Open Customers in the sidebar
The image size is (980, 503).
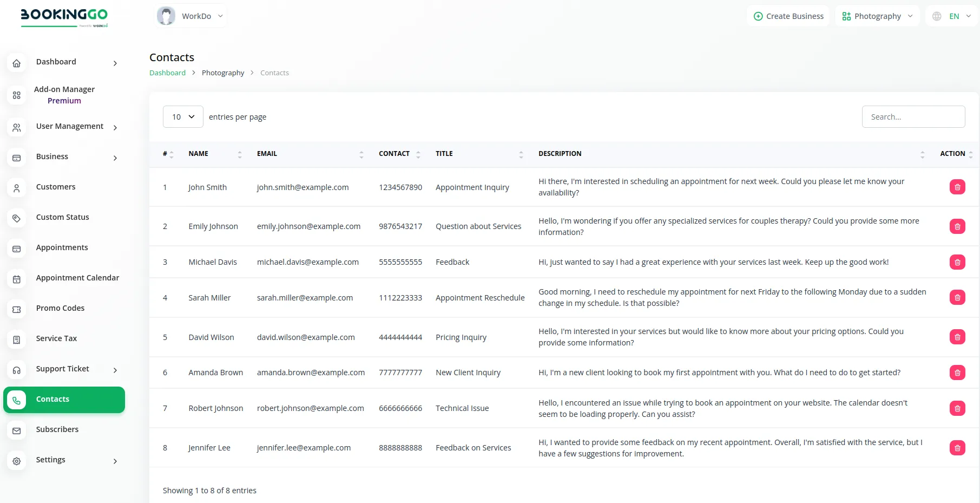56,187
